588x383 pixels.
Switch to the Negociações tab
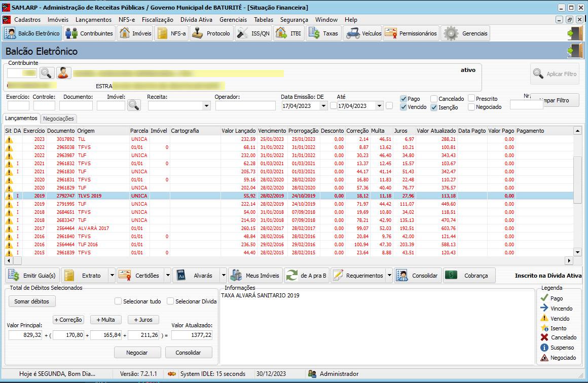58,119
